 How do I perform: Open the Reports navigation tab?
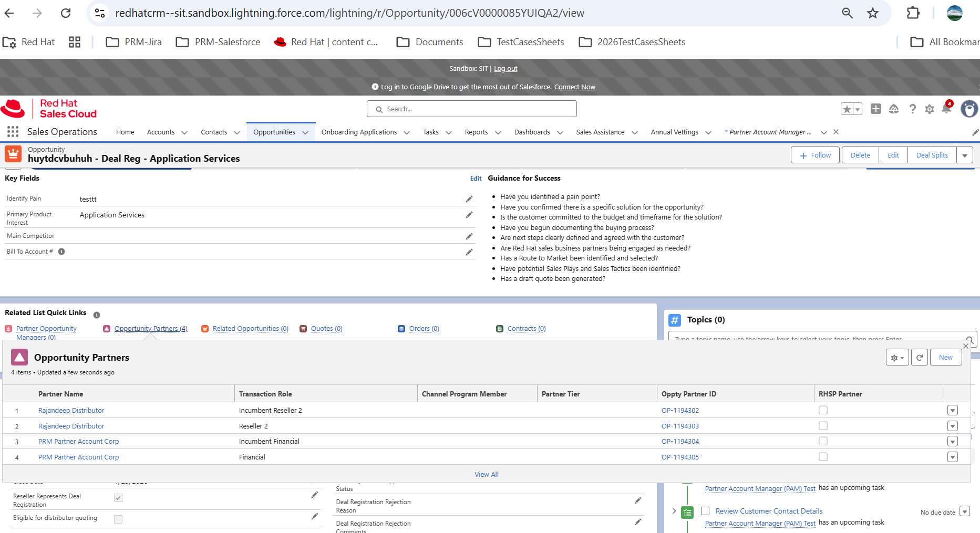476,132
